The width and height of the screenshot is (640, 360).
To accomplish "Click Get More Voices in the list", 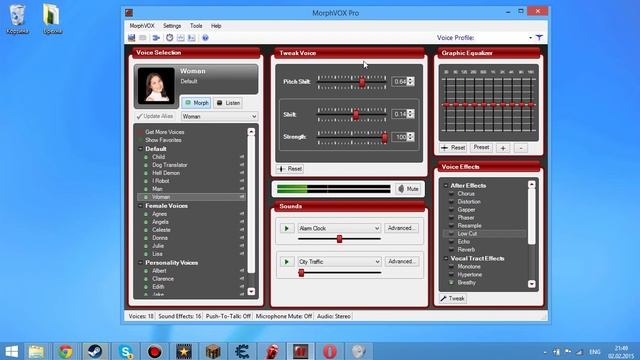I will 164,132.
